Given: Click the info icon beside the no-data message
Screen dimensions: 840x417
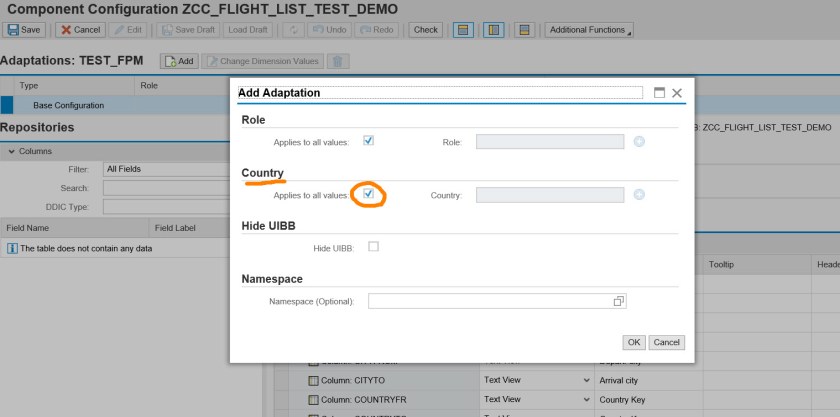Looking at the screenshot, I should pos(12,249).
